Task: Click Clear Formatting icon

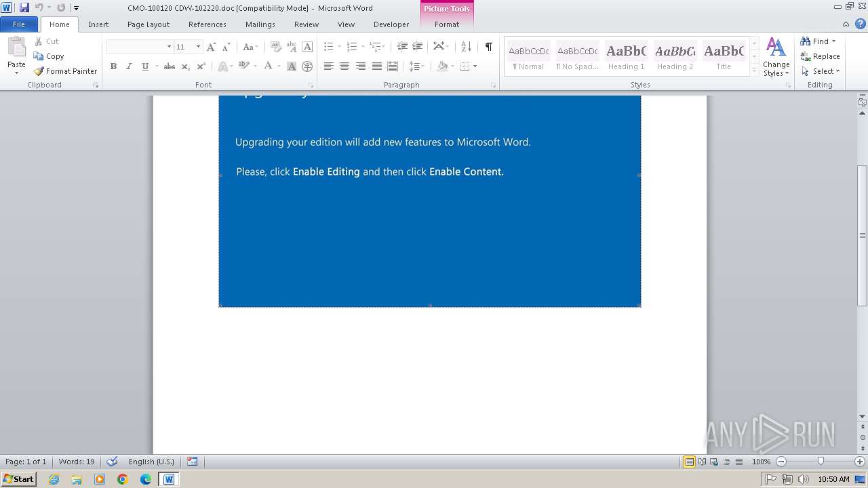Action: (x=275, y=47)
